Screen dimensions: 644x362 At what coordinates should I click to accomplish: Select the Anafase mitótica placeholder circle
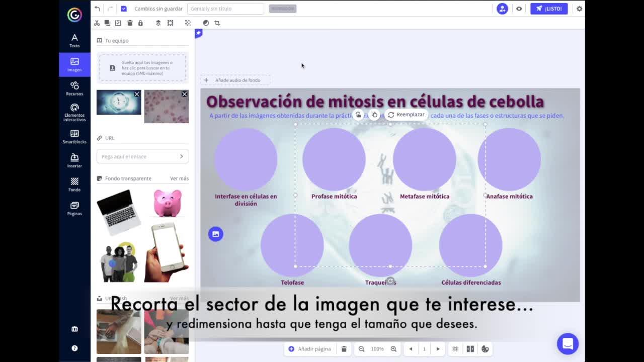pyautogui.click(x=509, y=159)
